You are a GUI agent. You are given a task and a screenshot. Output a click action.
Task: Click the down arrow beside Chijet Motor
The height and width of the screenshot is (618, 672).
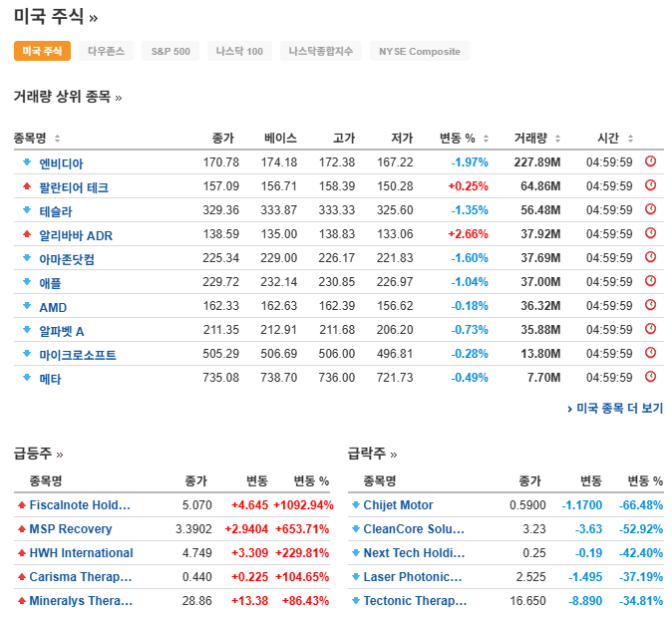click(355, 505)
